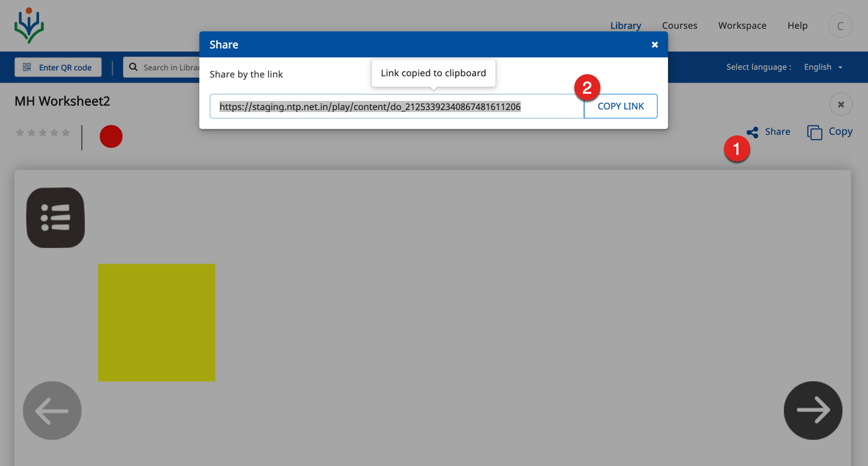Screen dimensions: 868x466
Task: Go to next slide with right arrow
Action: click(813, 411)
